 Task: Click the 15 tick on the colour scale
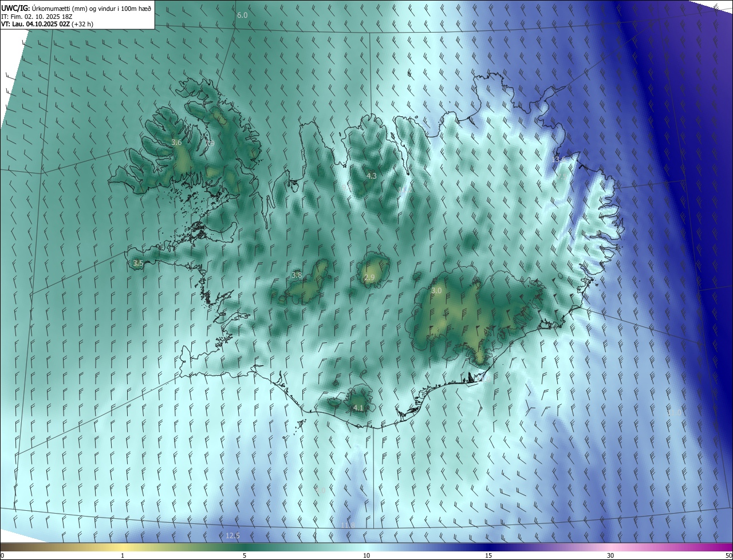[488, 555]
